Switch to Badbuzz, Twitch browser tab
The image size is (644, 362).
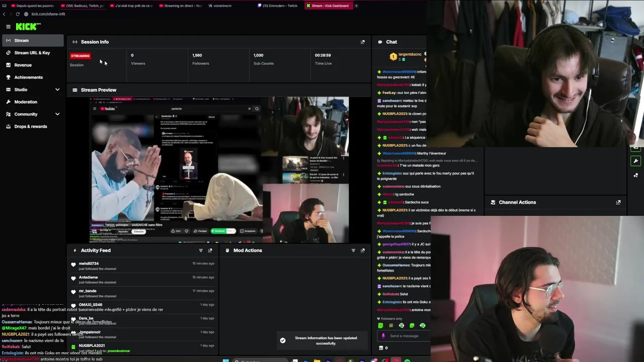click(x=82, y=6)
